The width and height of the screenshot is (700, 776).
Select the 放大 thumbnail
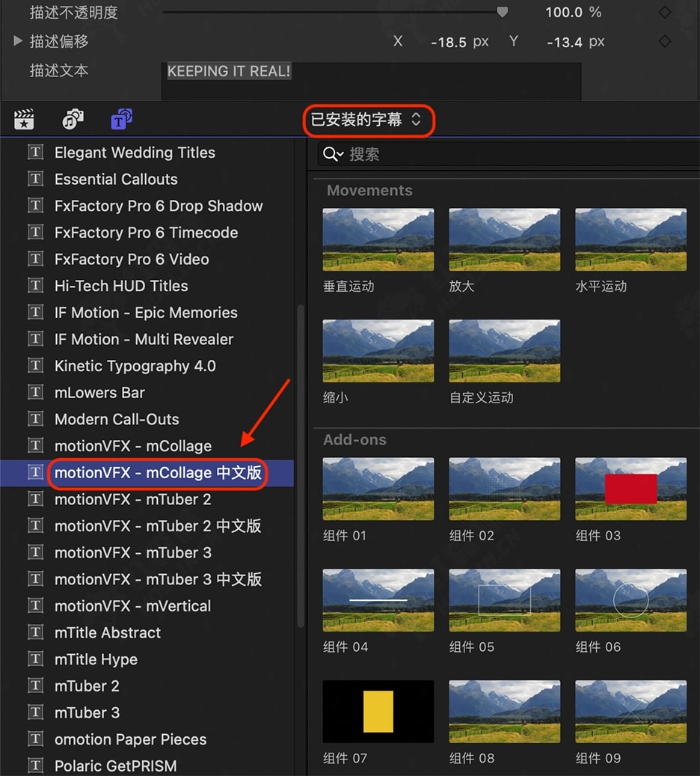click(505, 239)
